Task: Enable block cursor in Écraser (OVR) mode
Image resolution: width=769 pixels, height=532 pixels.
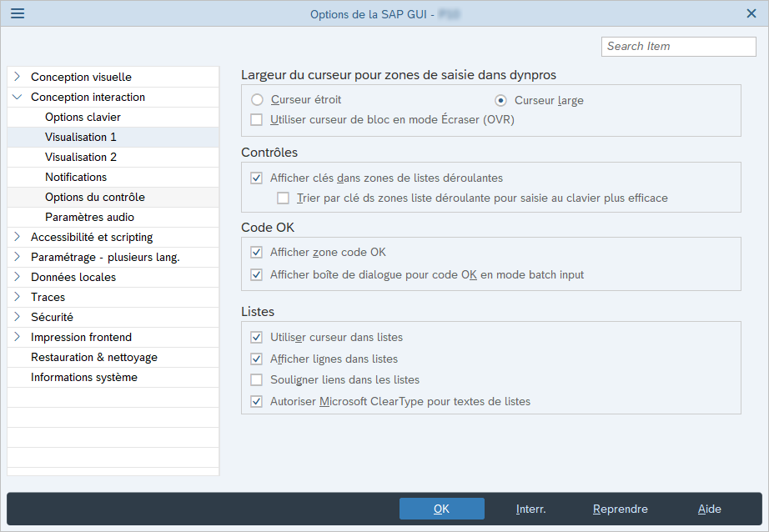Action: point(257,120)
